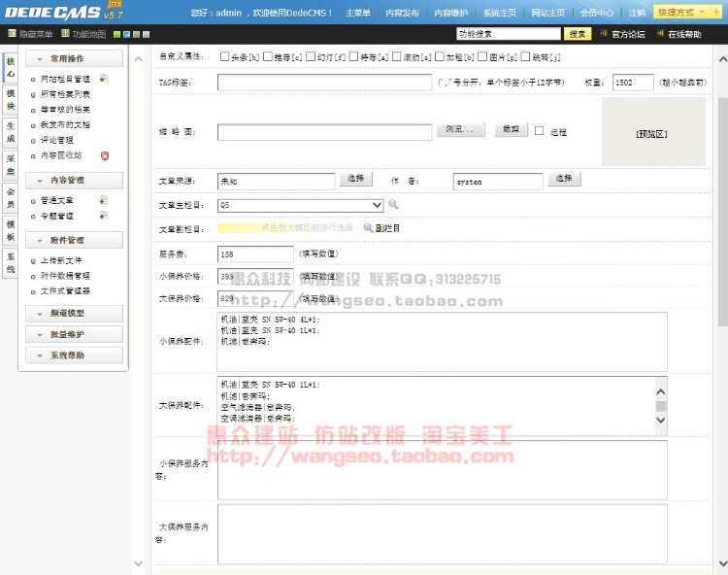Expand the 系统帮助 section
The width and height of the screenshot is (728, 575).
click(x=75, y=355)
